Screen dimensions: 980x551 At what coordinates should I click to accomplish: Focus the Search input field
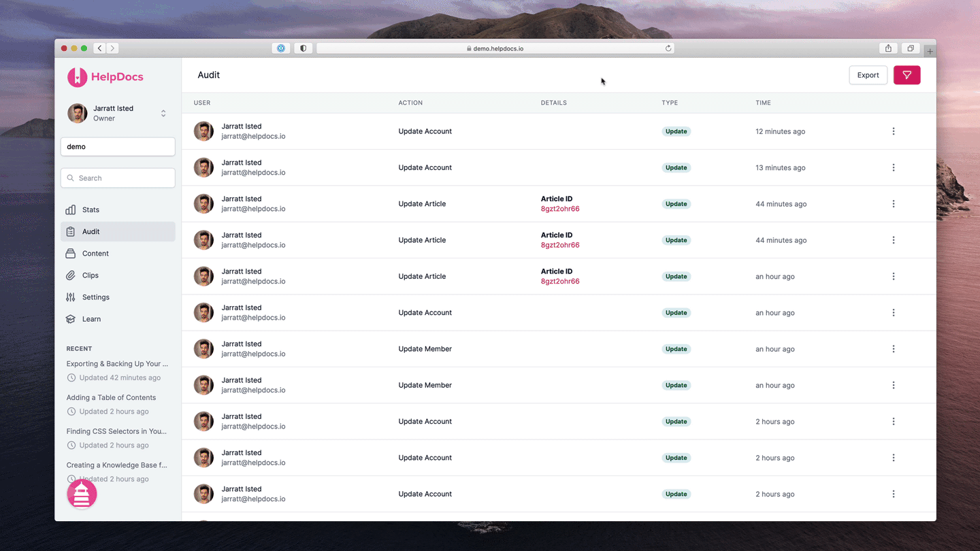point(118,178)
